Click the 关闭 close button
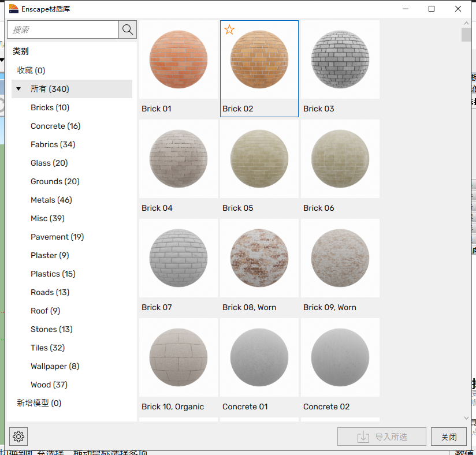The width and height of the screenshot is (476, 455). (x=449, y=437)
